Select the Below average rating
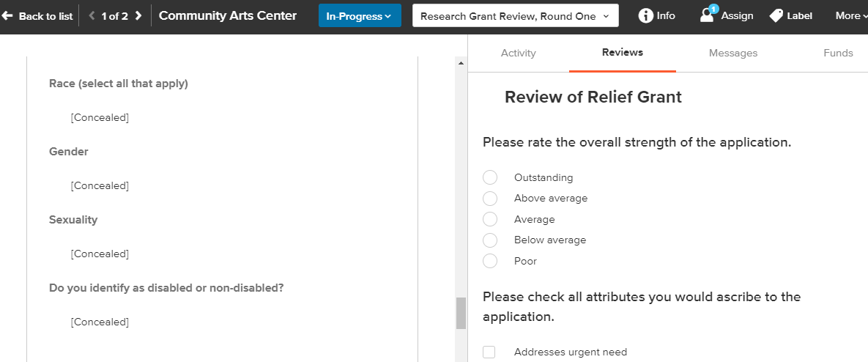 490,240
